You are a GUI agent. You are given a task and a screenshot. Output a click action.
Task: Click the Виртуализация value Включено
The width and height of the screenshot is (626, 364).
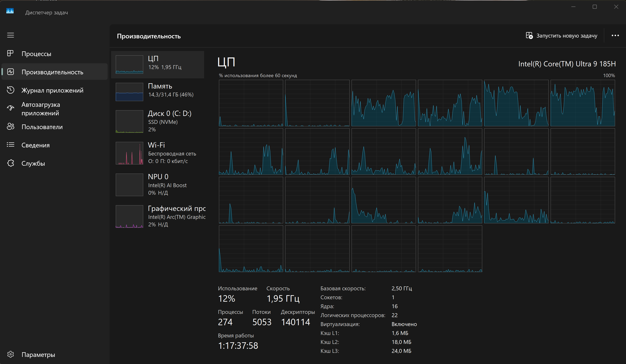(404, 324)
